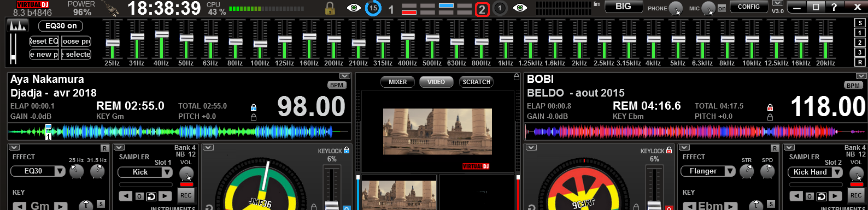868x210 pixels.
Task: Click the golden padlock icon near CPU meter
Action: 330,8
